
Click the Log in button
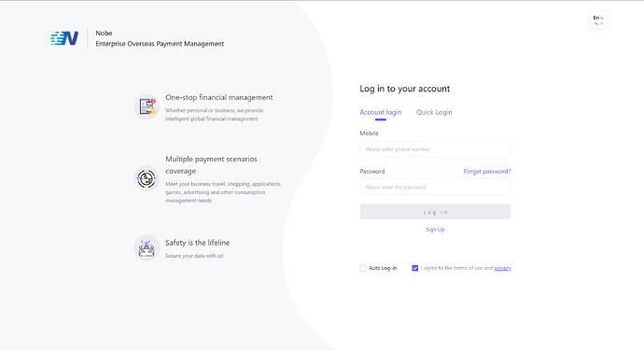435,212
